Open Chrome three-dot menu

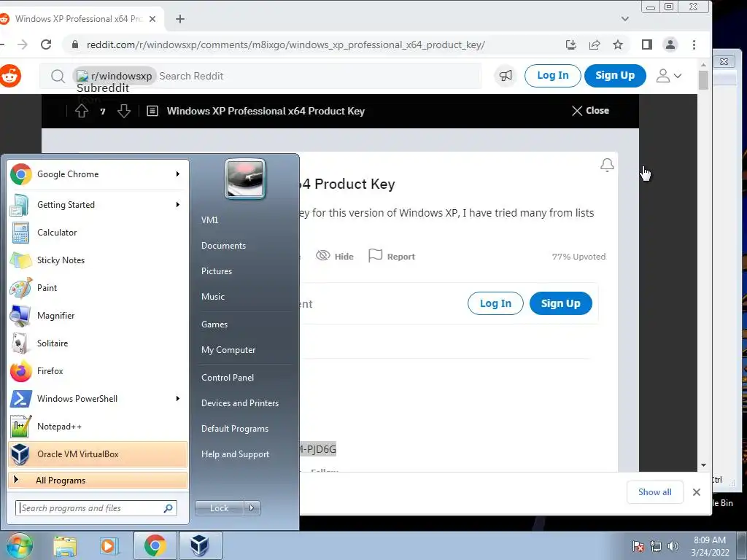694,44
